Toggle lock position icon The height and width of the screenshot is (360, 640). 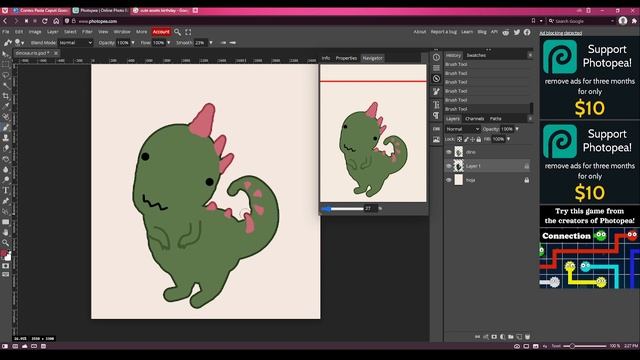472,139
